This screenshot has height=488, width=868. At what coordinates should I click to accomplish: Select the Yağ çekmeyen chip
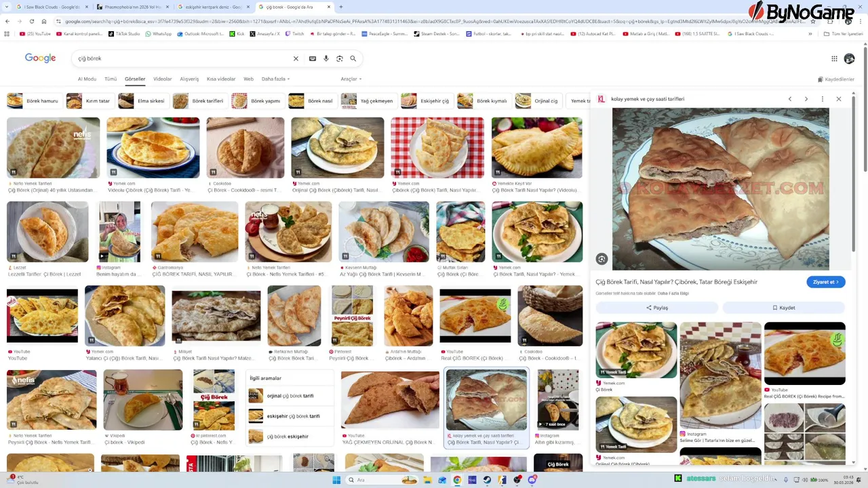coord(368,101)
